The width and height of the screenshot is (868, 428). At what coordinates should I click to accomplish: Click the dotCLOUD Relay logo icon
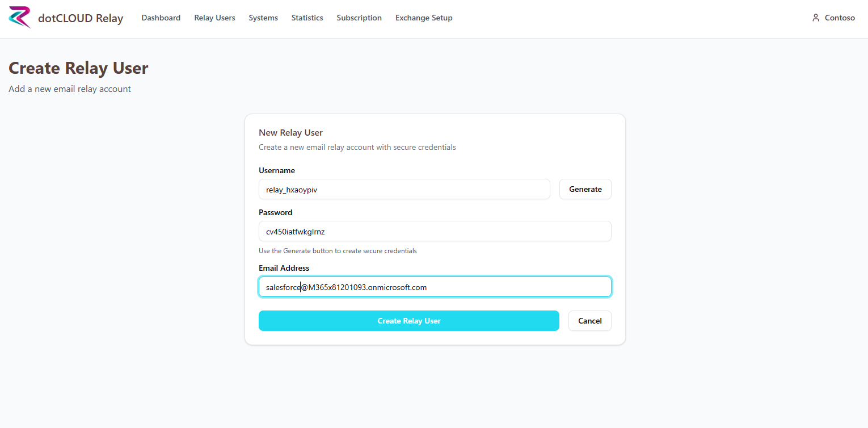point(19,18)
